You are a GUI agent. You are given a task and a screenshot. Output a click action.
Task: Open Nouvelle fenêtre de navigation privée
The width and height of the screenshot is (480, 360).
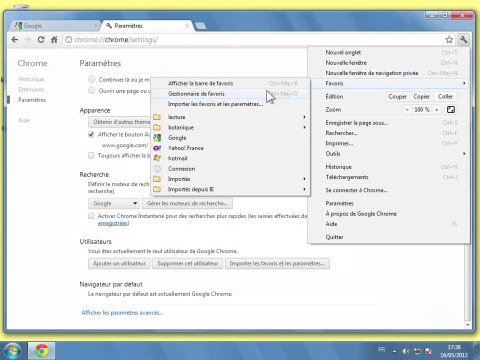[x=388, y=73]
